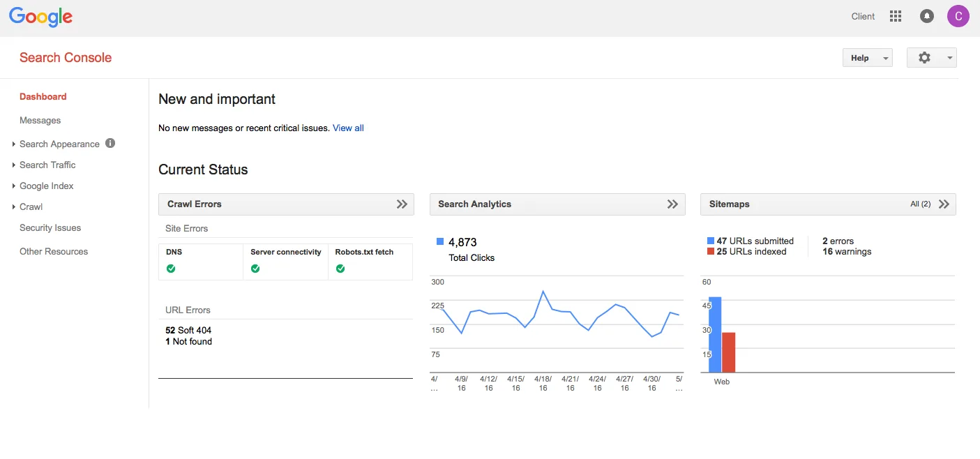Screen dimensions: 980x459
Task: Open Sitemaps double-arrow icon
Action: click(x=944, y=204)
